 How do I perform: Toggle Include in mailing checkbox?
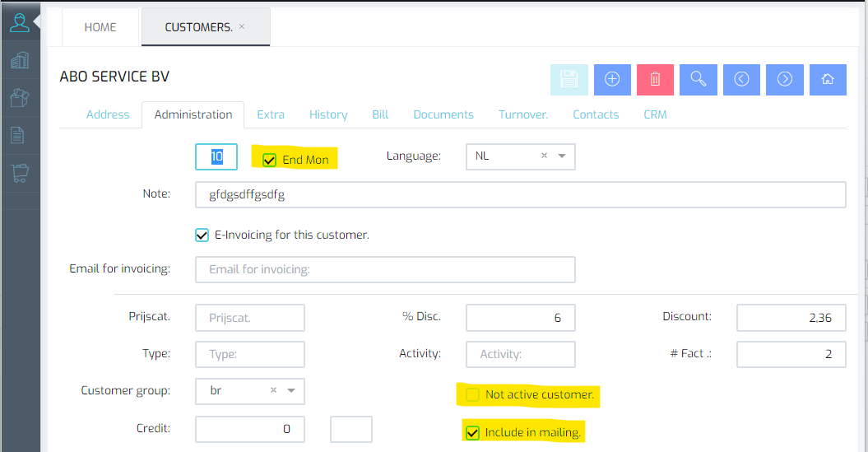(472, 432)
